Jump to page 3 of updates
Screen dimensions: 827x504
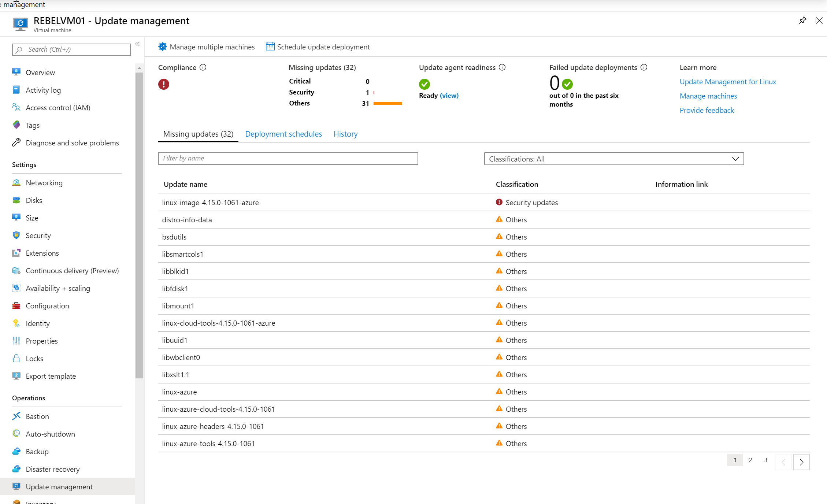[765, 460]
